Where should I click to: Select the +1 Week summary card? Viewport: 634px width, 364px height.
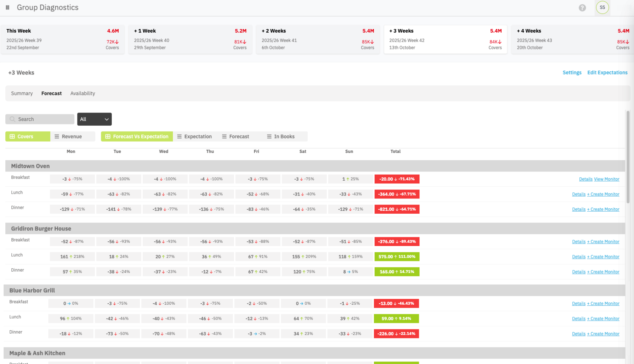(190, 39)
